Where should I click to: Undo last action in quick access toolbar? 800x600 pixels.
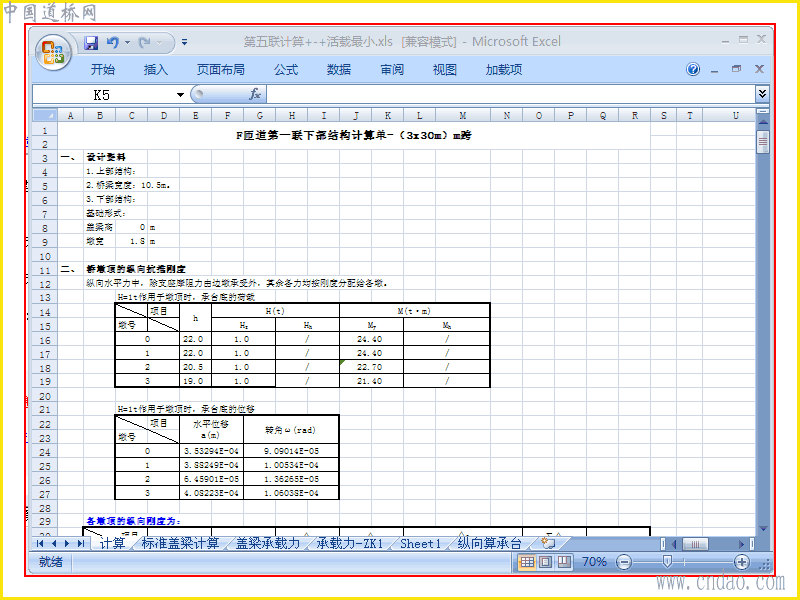point(113,43)
